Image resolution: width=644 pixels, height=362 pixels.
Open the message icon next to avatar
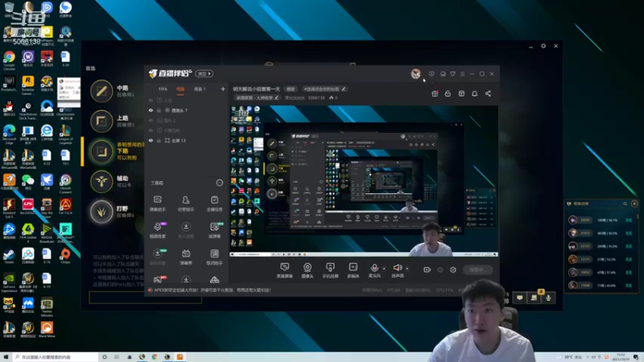tap(431, 74)
